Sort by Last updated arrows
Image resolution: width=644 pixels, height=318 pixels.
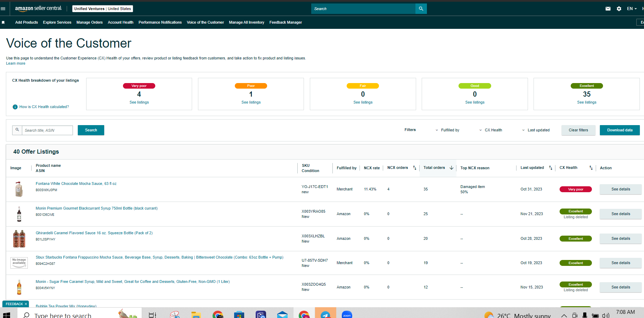point(551,168)
